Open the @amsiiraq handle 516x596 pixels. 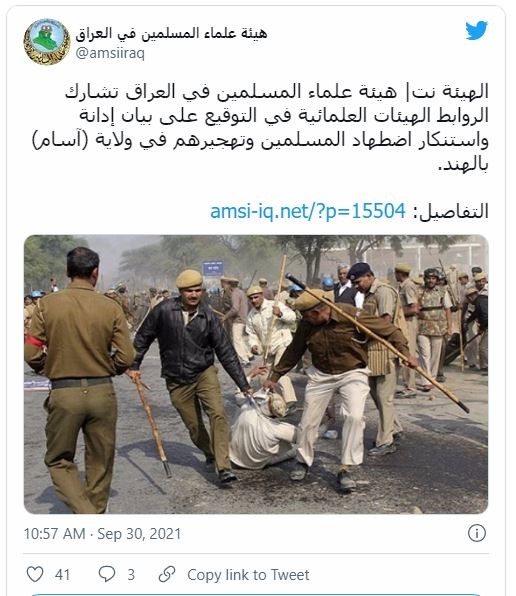click(x=110, y=53)
